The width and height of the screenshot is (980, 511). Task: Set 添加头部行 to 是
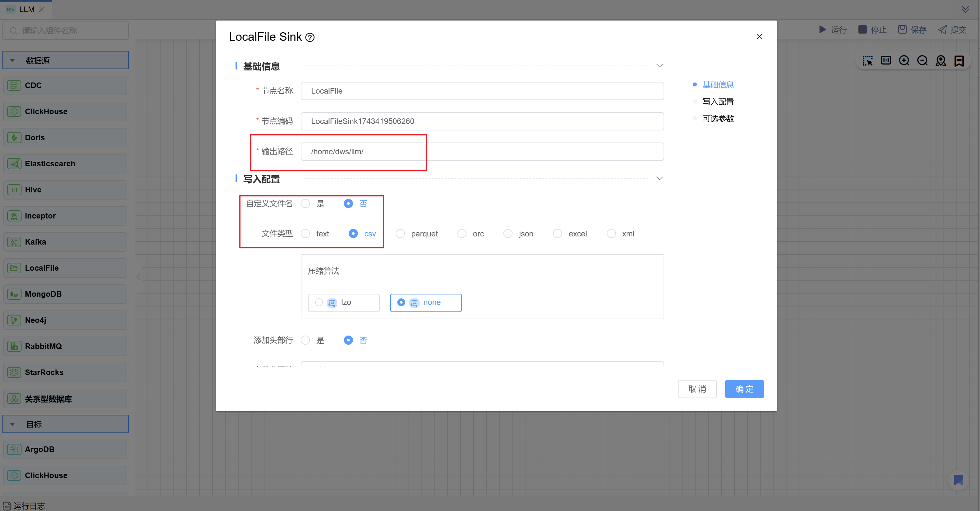pyautogui.click(x=305, y=340)
